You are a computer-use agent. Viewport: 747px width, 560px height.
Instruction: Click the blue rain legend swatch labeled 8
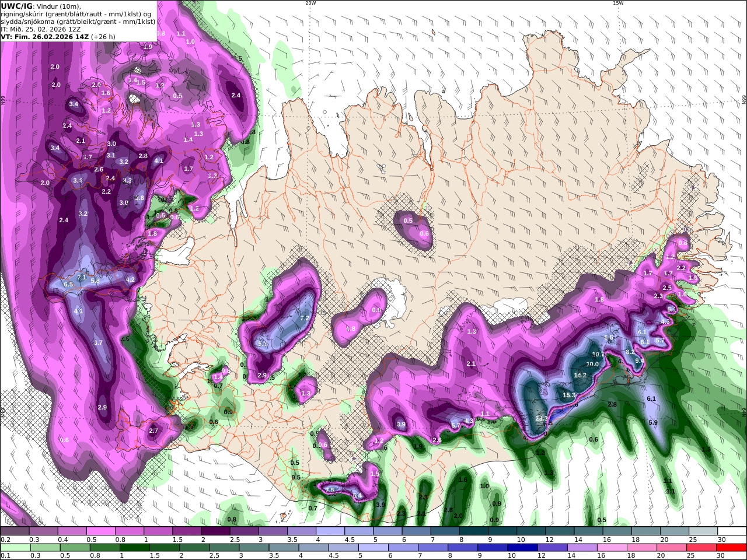pos(463,548)
